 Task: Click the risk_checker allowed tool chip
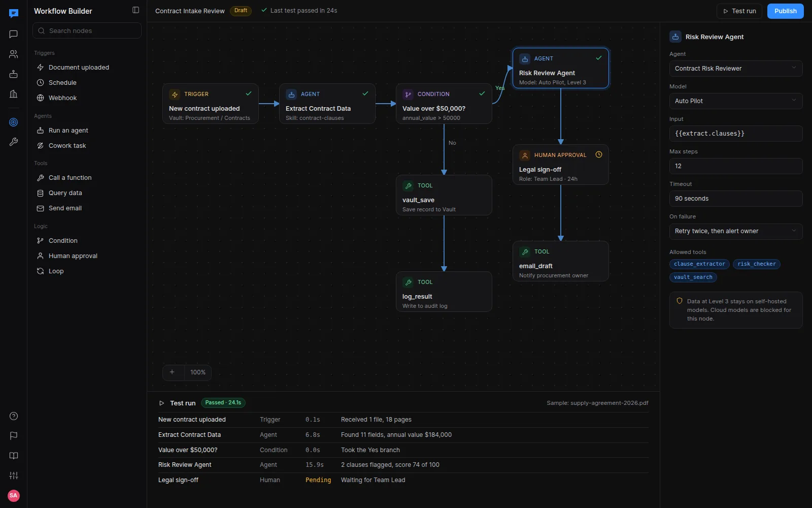click(757, 264)
